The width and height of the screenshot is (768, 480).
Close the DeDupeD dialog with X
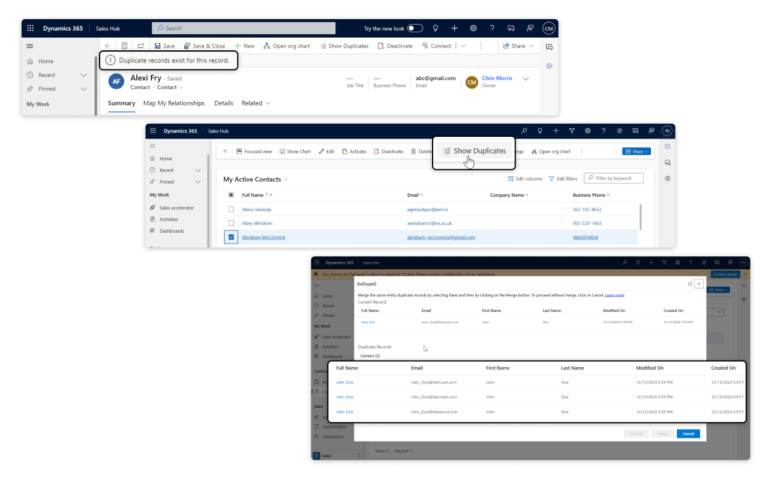pos(699,284)
